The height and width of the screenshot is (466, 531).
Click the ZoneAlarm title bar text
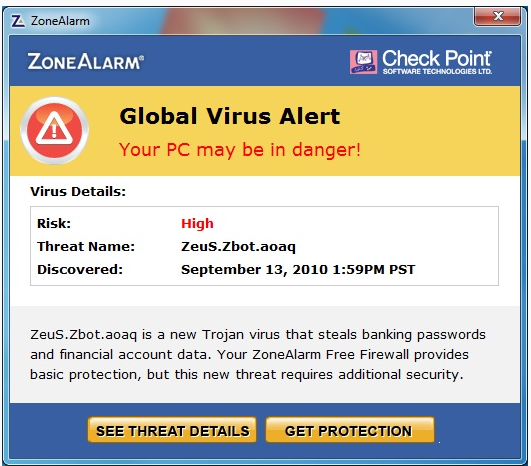click(60, 21)
